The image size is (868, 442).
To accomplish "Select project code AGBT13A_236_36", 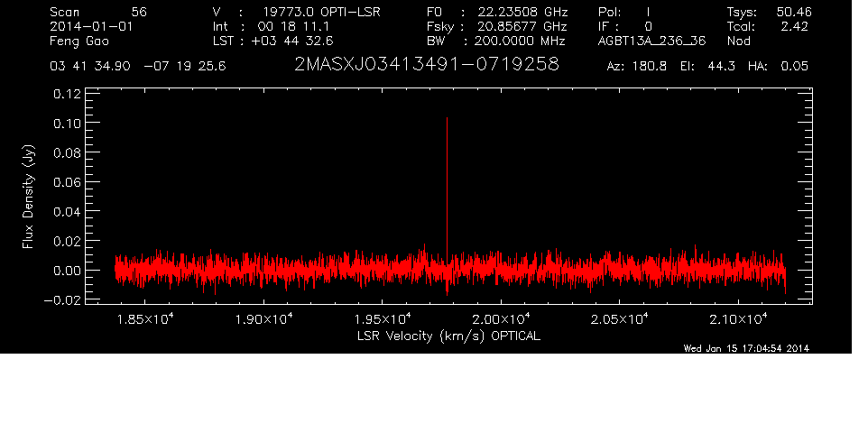I will point(651,41).
